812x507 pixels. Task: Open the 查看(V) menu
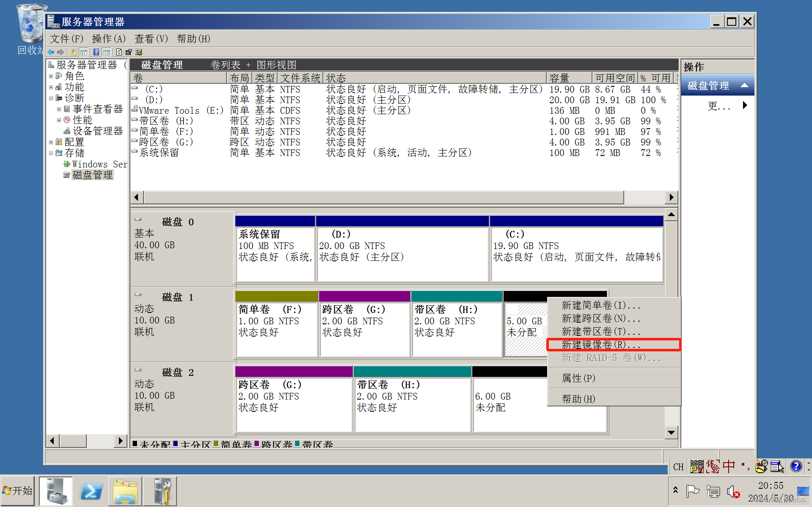[151, 39]
